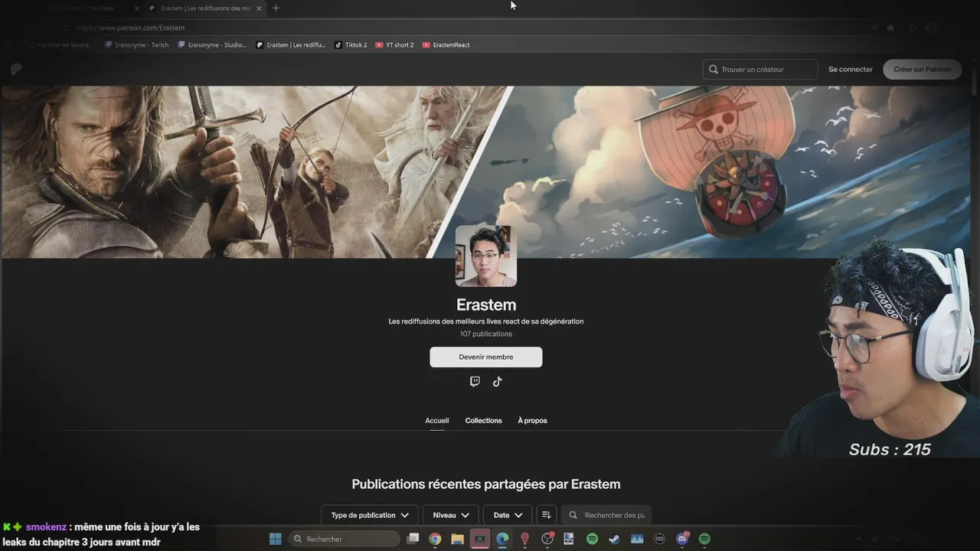Open the highlighted red taskbar app
Image resolution: width=980 pixels, height=551 pixels.
click(x=480, y=539)
